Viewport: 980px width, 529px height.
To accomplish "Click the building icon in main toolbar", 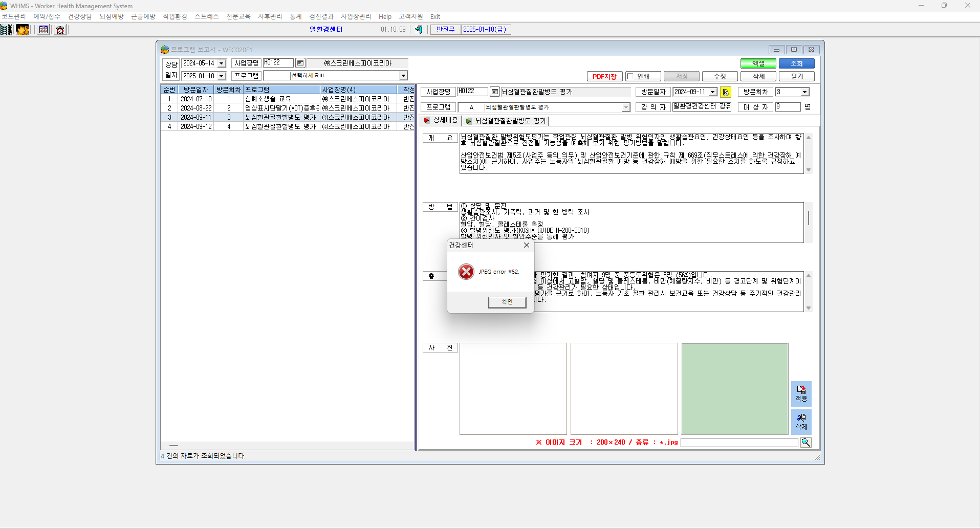I will click(6, 30).
